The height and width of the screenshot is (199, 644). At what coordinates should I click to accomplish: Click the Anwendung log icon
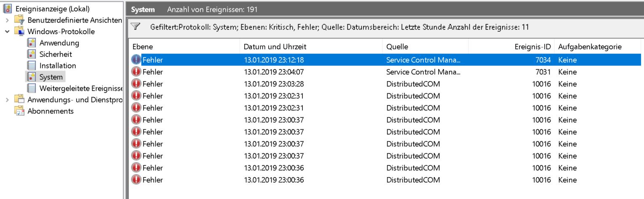click(x=31, y=43)
